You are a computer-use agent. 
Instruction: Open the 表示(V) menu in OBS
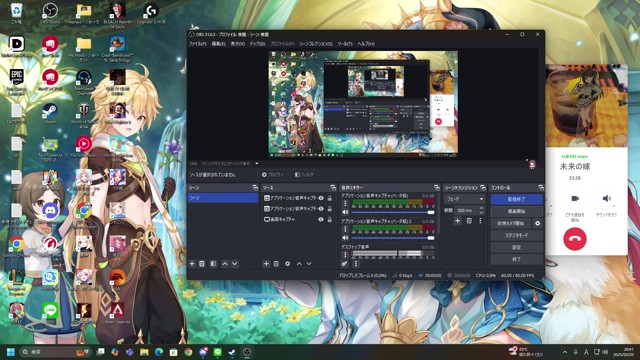pyautogui.click(x=238, y=44)
